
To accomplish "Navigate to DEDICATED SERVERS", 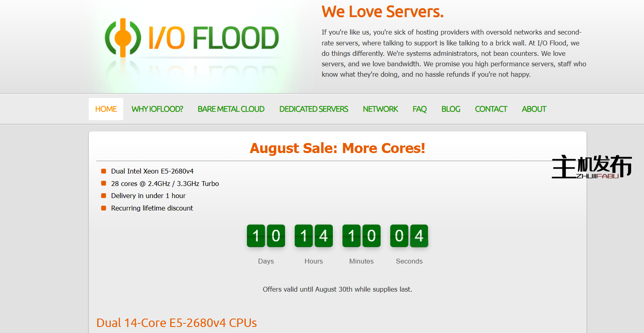I will point(314,109).
